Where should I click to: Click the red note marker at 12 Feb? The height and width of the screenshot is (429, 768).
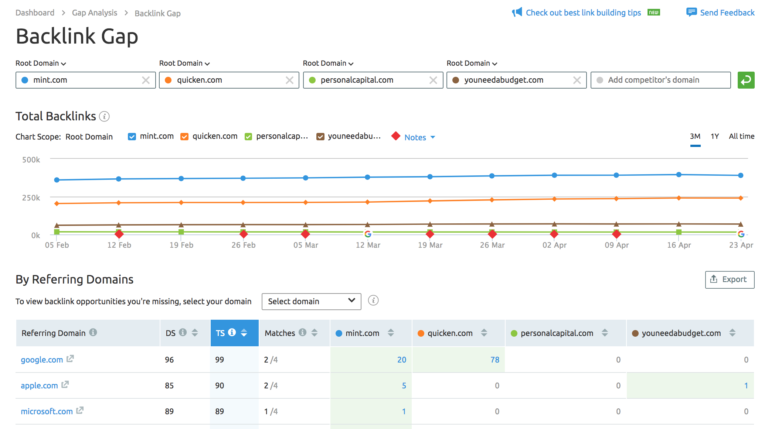click(x=119, y=234)
